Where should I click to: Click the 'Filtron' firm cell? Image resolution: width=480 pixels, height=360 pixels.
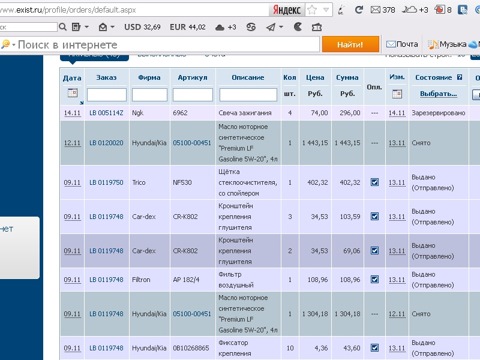click(x=141, y=279)
